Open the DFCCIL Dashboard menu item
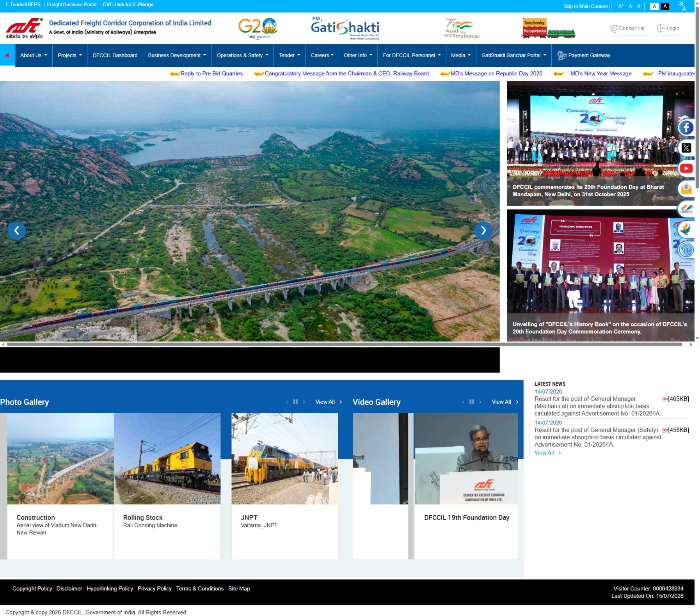700x616 pixels. click(115, 55)
